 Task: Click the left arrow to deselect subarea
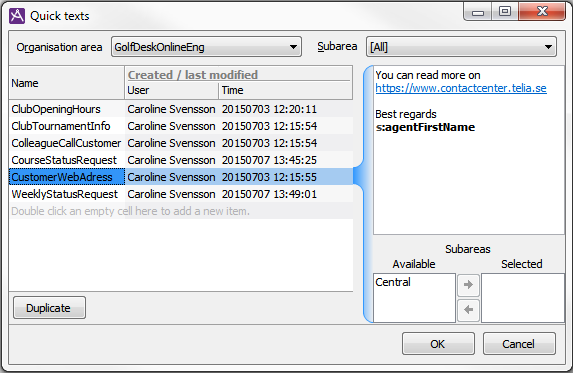click(468, 310)
